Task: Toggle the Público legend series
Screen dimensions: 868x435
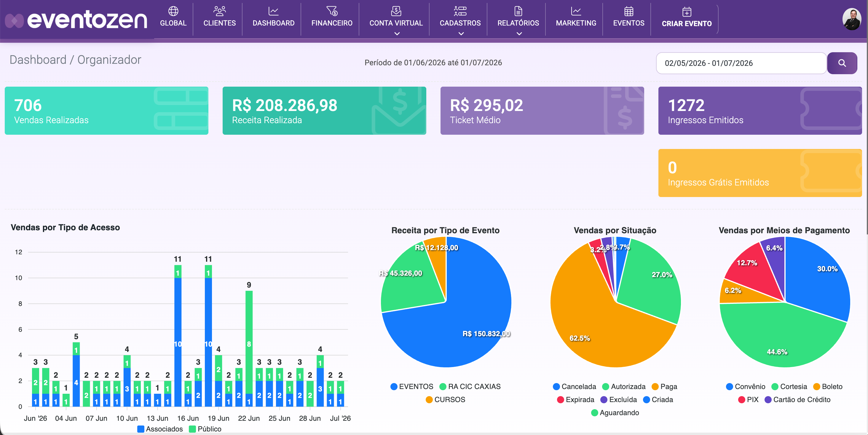Action: [205, 429]
